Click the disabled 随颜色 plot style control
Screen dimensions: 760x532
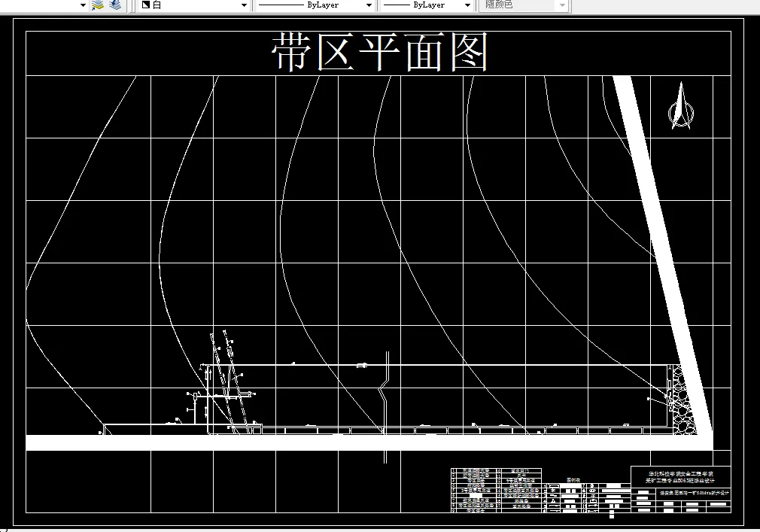pyautogui.click(x=518, y=6)
